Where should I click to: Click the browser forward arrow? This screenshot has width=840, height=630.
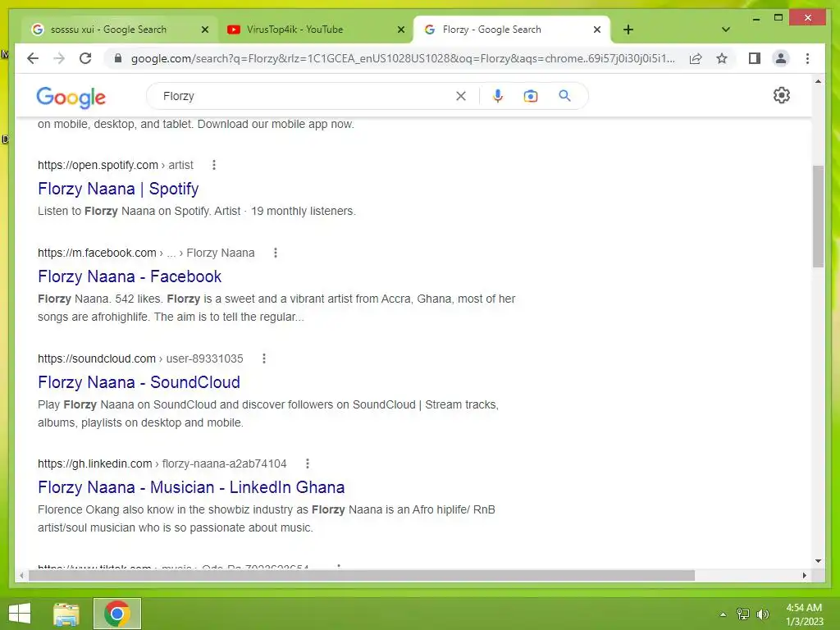[59, 58]
